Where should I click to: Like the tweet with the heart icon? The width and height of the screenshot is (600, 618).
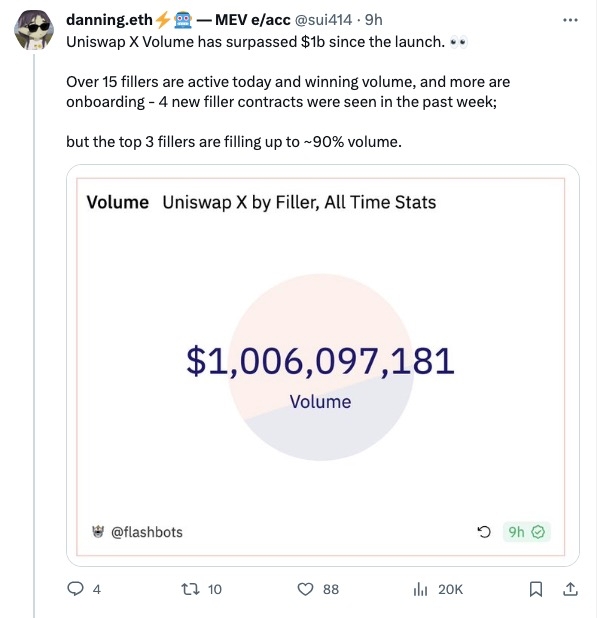click(307, 589)
